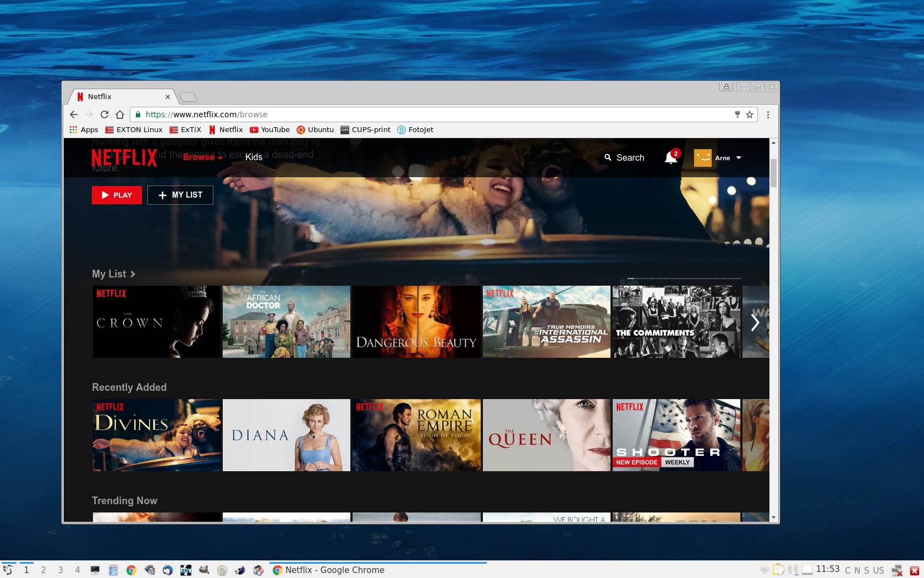Image resolution: width=924 pixels, height=578 pixels.
Task: Click Netflix - Google Chrome taskbar entry
Action: 378,570
